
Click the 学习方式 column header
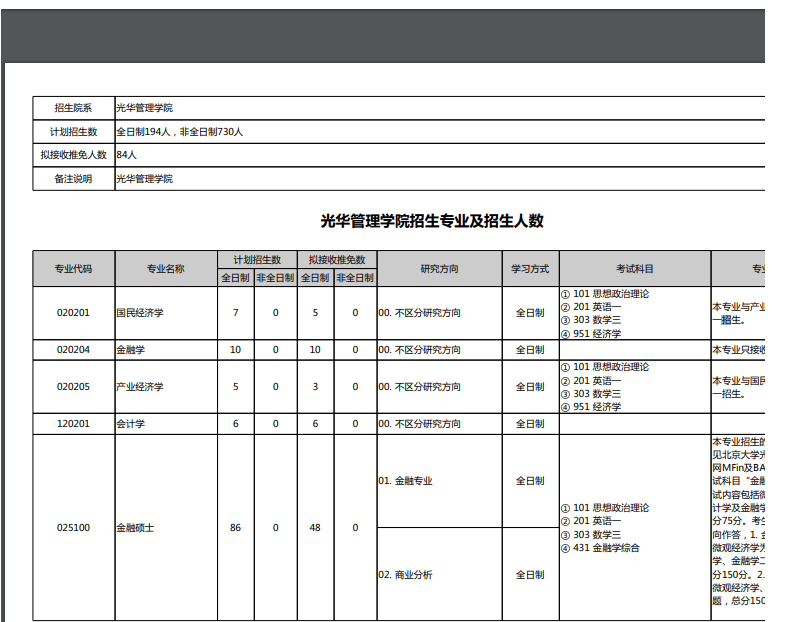[x=530, y=268]
